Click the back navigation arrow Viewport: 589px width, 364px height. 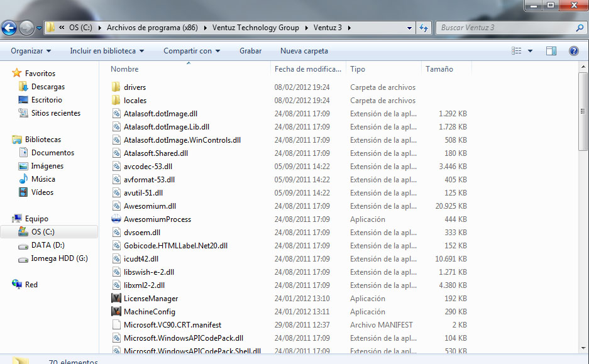(9, 28)
